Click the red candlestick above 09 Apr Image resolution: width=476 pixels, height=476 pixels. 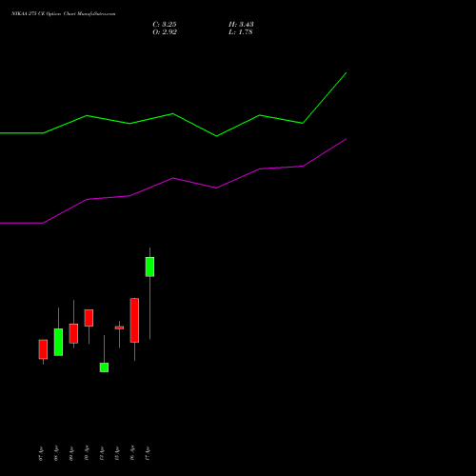[x=73, y=333]
